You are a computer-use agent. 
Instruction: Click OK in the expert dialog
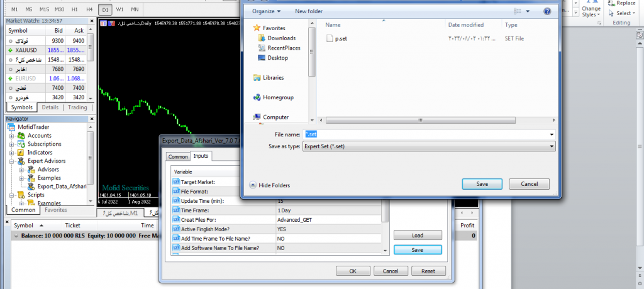coord(353,271)
